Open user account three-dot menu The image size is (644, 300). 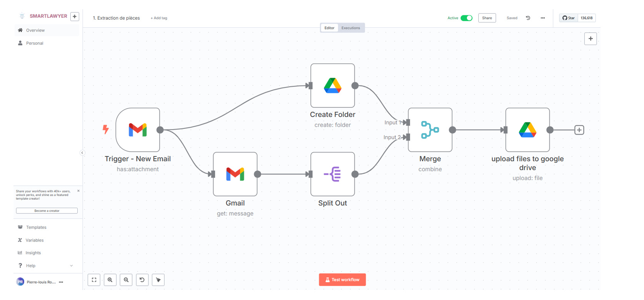61,282
